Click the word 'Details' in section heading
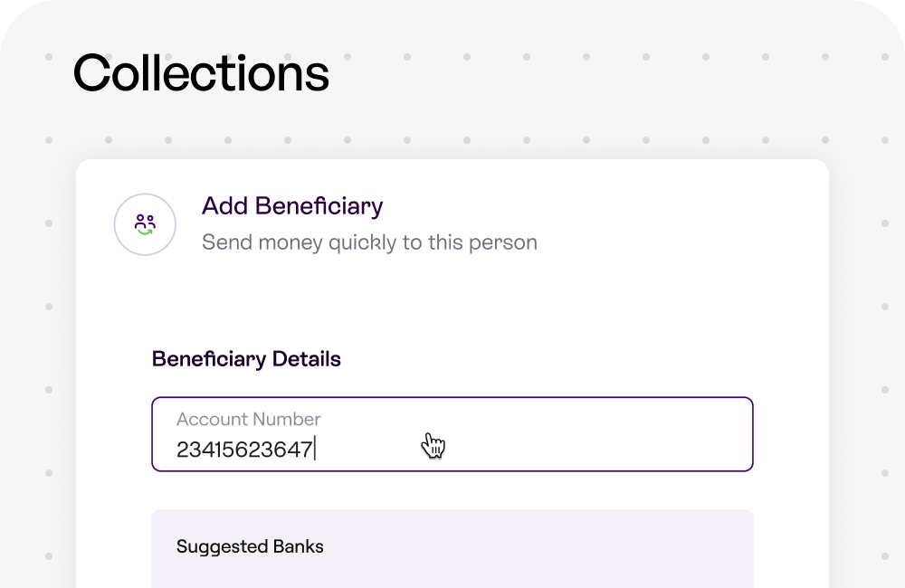Screen dimensions: 905x588 307,359
